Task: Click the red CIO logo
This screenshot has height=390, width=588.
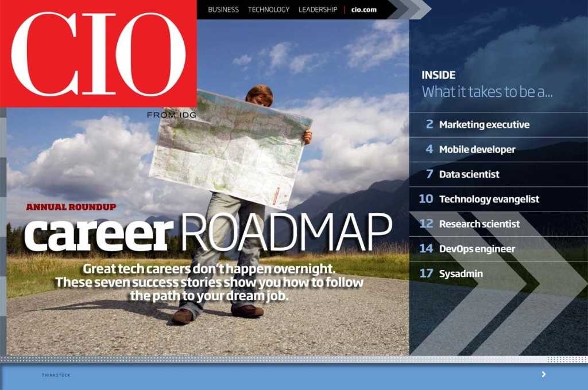Action: pos(98,53)
